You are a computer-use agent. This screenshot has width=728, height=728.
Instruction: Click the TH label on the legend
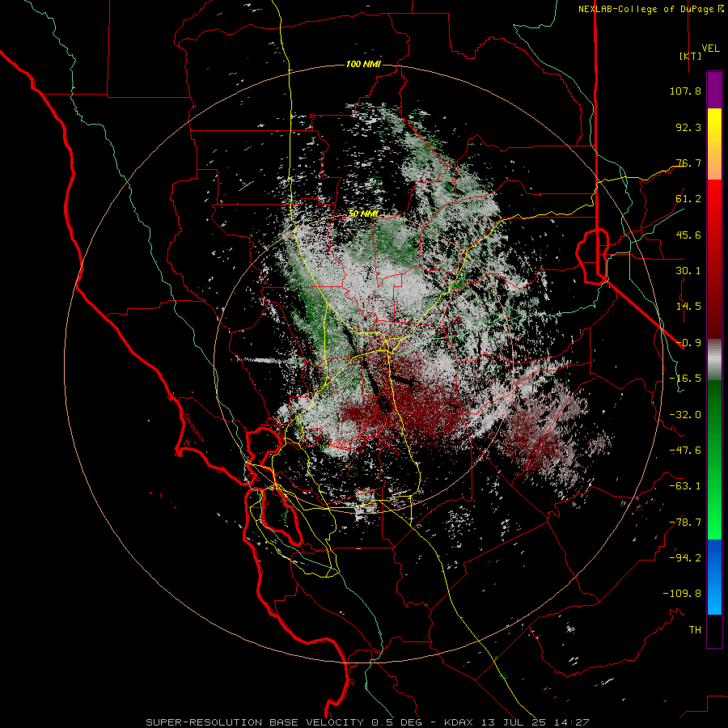695,630
